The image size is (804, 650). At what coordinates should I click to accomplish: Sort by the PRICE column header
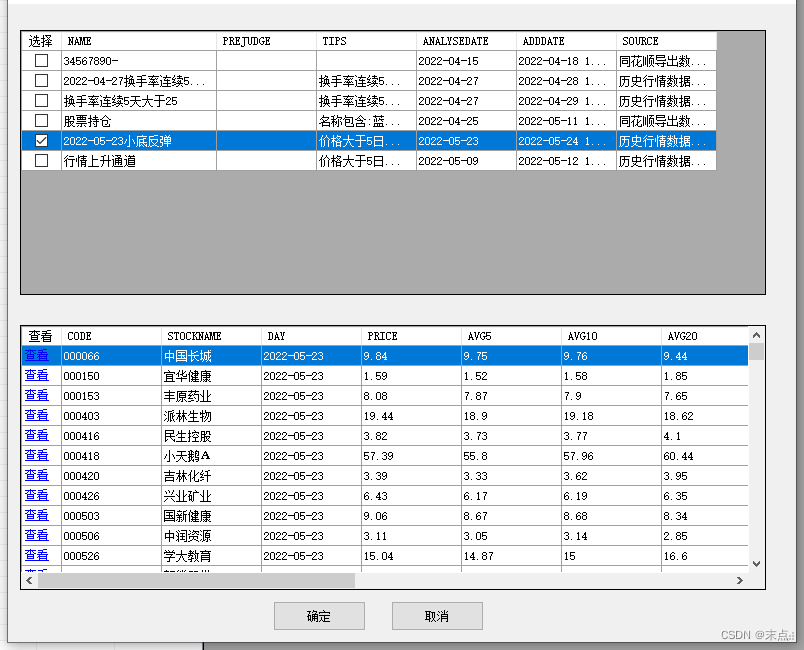411,336
